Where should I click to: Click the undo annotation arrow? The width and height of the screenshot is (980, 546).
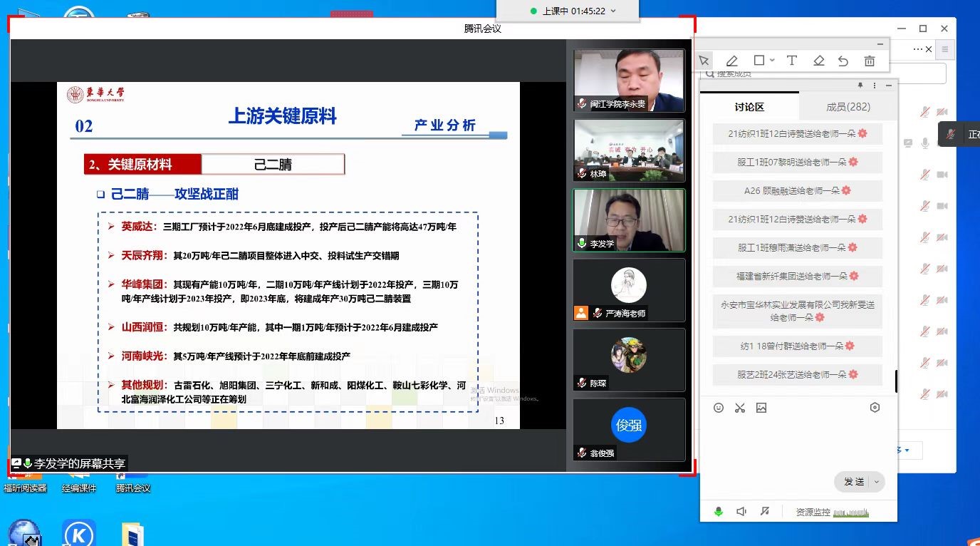[x=843, y=61]
